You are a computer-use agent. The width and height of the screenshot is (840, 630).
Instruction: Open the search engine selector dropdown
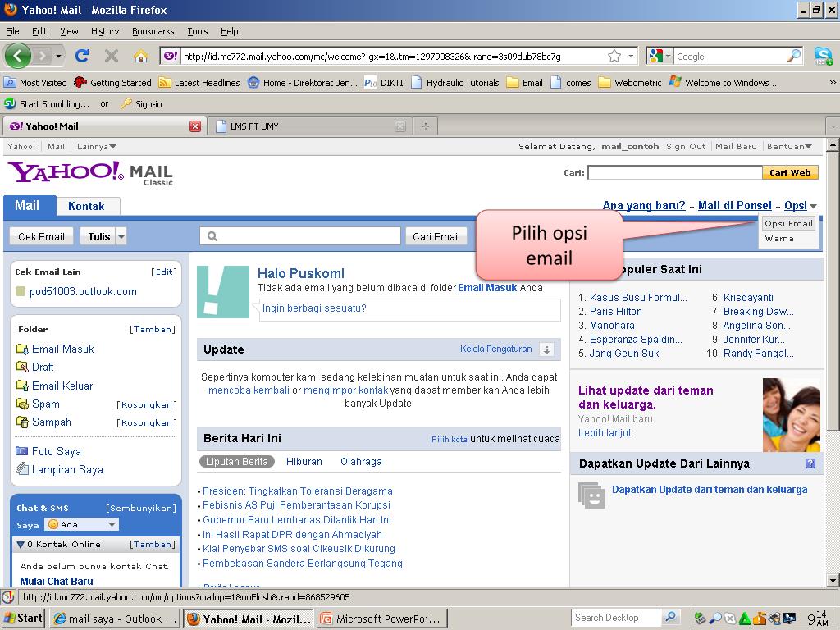pyautogui.click(x=660, y=56)
